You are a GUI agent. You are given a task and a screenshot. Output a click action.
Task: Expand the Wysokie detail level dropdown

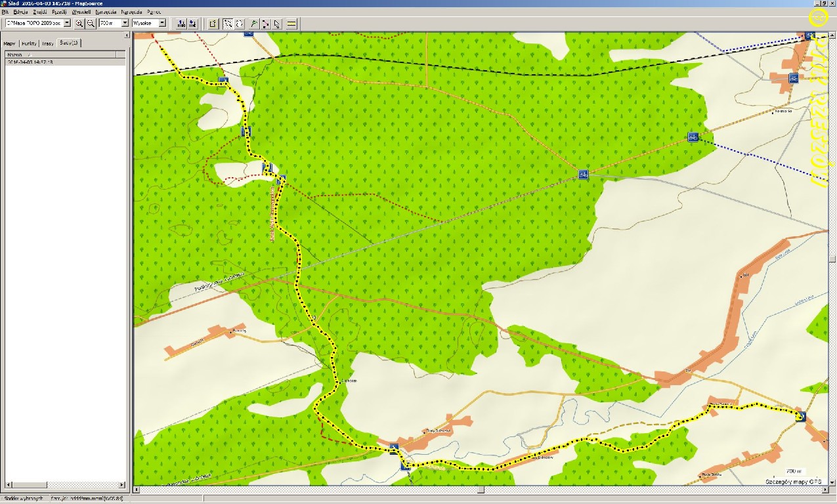(x=162, y=24)
